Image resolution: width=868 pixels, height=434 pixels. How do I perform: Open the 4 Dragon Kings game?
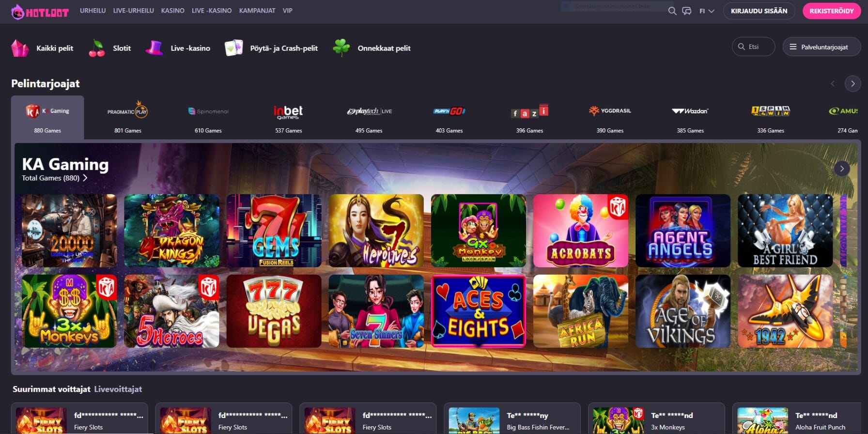[171, 231]
